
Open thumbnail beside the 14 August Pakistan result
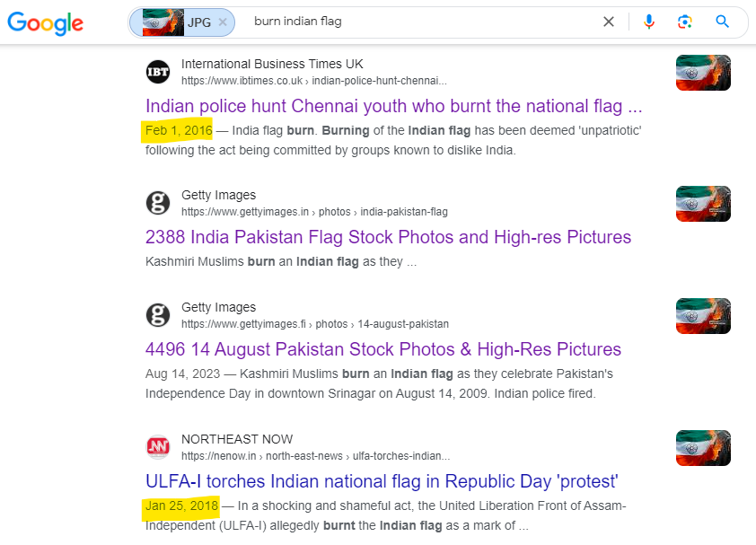pos(703,316)
